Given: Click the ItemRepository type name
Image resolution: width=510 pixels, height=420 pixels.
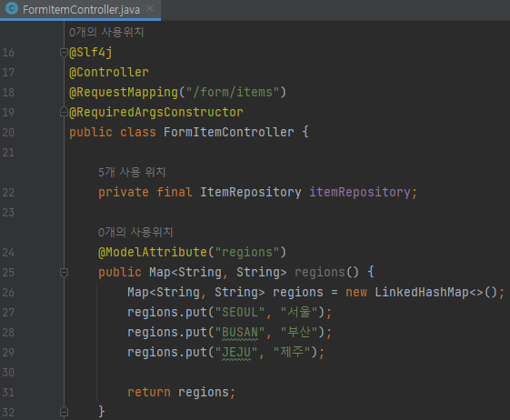Looking at the screenshot, I should point(250,192).
